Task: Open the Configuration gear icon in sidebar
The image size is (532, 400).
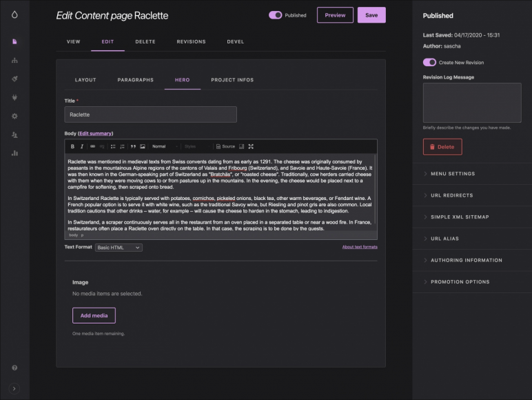Action: point(14,116)
